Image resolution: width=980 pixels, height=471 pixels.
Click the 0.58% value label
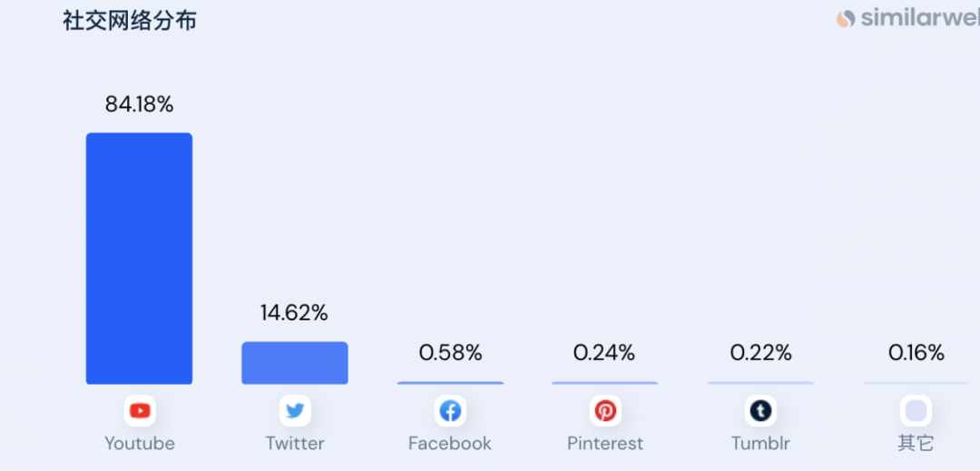click(451, 353)
